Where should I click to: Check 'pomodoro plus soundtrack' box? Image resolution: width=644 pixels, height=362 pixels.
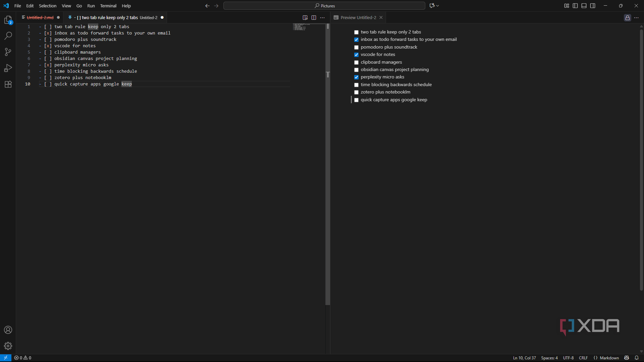coord(356,47)
